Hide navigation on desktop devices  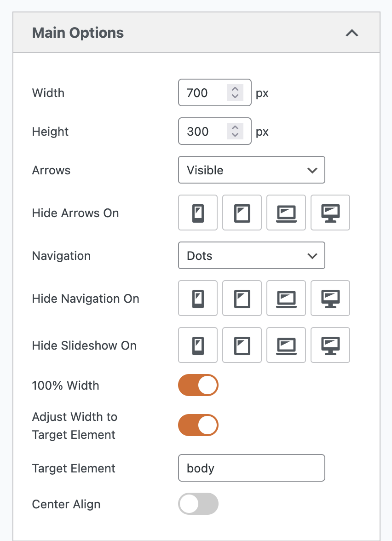pos(330,298)
